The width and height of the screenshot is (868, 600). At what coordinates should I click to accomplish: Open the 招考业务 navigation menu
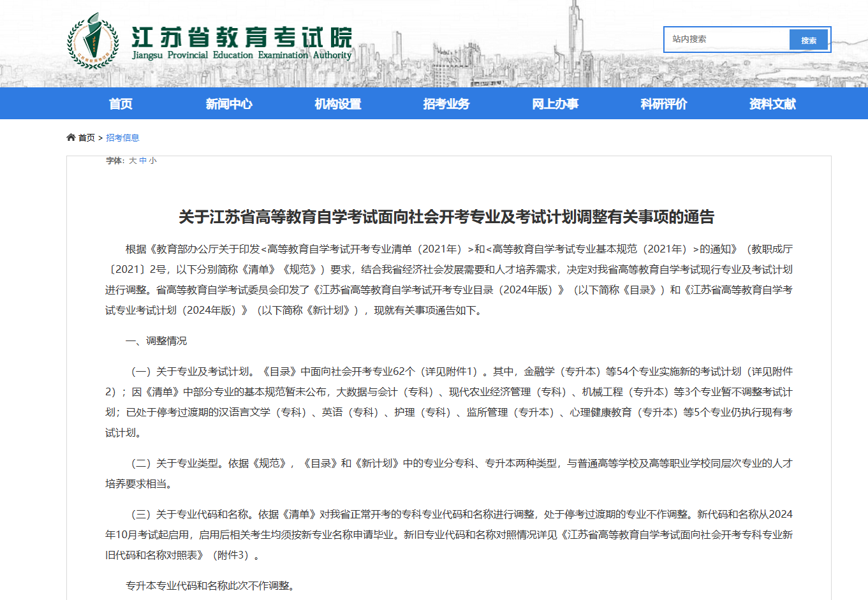click(x=446, y=104)
